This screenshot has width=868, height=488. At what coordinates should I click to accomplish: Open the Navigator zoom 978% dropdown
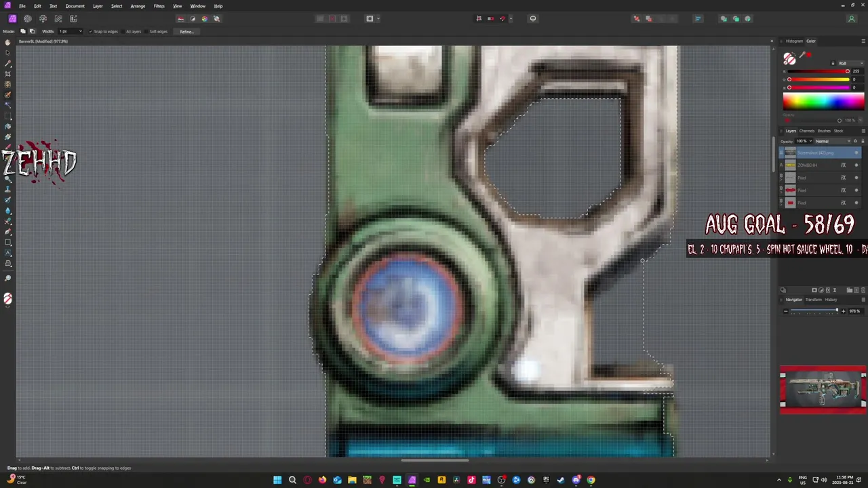pos(854,311)
